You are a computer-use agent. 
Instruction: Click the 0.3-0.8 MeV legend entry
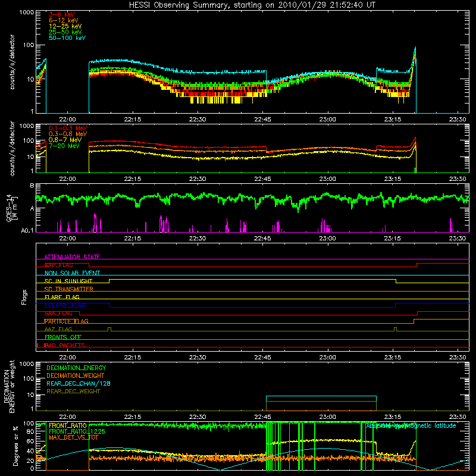pos(68,134)
